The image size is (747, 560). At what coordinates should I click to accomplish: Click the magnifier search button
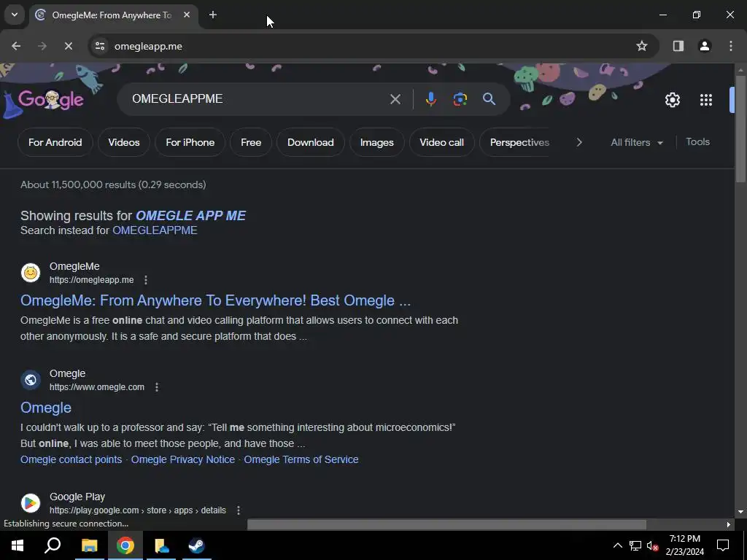(489, 99)
